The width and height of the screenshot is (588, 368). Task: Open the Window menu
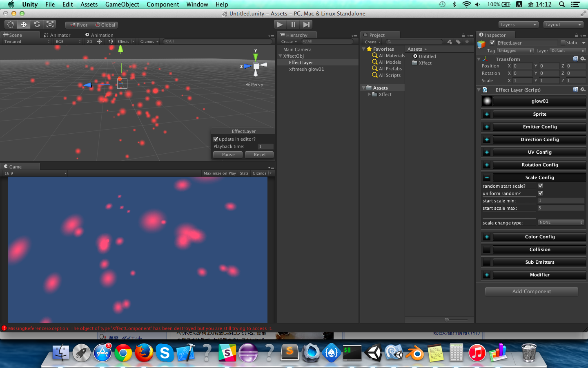tap(197, 4)
